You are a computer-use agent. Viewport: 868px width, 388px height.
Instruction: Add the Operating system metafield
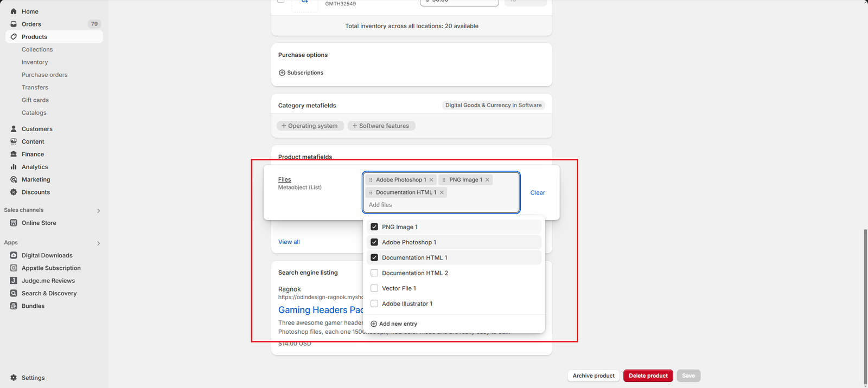click(310, 126)
